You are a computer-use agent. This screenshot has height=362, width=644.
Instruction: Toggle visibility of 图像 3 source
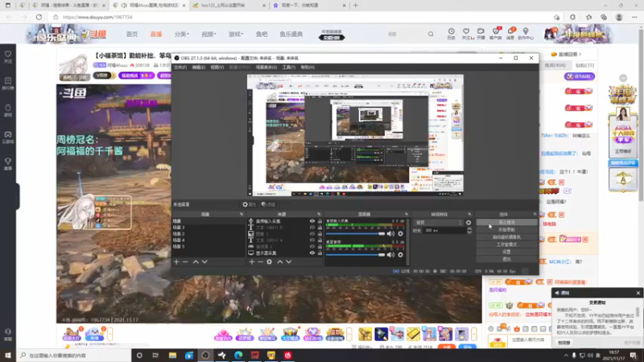tap(312, 234)
